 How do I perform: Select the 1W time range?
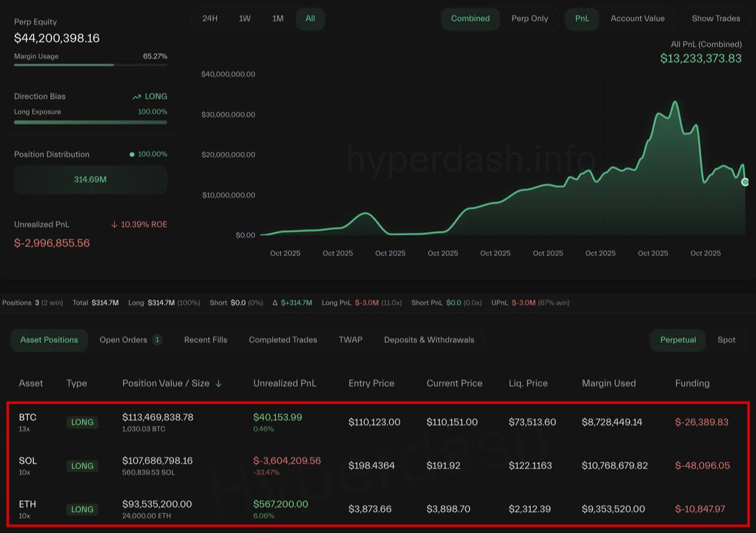coord(245,19)
